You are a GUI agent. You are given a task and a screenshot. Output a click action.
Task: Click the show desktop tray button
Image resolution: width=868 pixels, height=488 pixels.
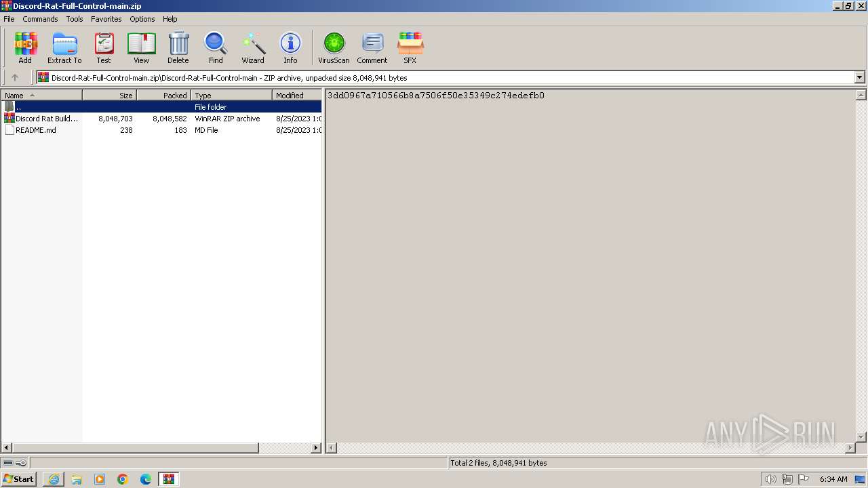861,479
